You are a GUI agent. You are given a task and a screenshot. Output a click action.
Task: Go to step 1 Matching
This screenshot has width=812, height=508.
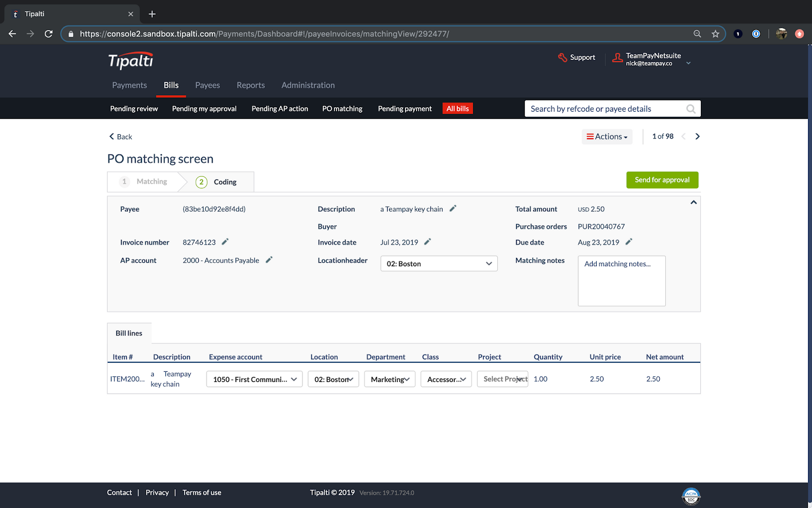click(144, 181)
